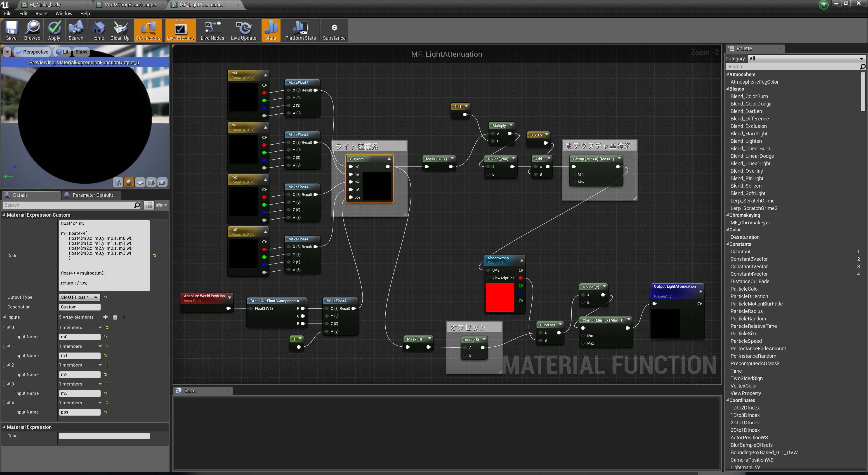
Task: Open the Palette Category dropdown
Action: [x=806, y=59]
